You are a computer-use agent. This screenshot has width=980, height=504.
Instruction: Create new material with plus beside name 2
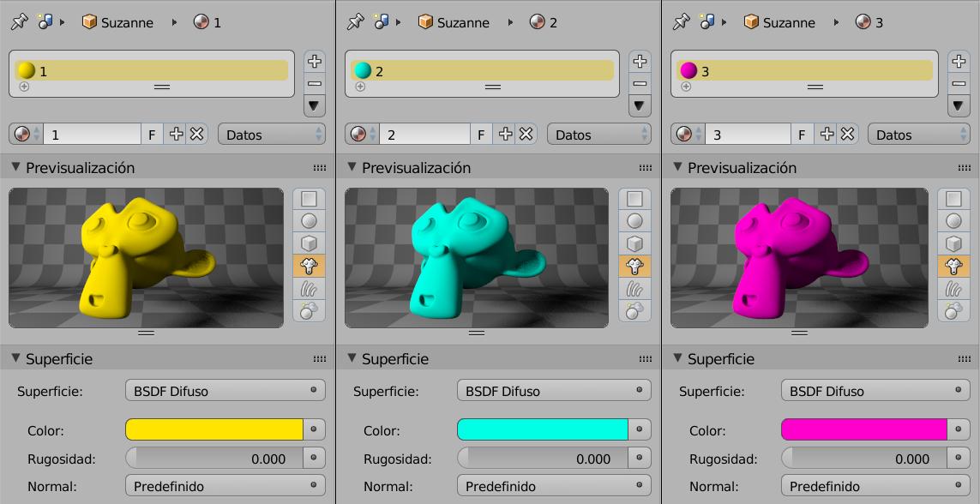[x=505, y=135]
